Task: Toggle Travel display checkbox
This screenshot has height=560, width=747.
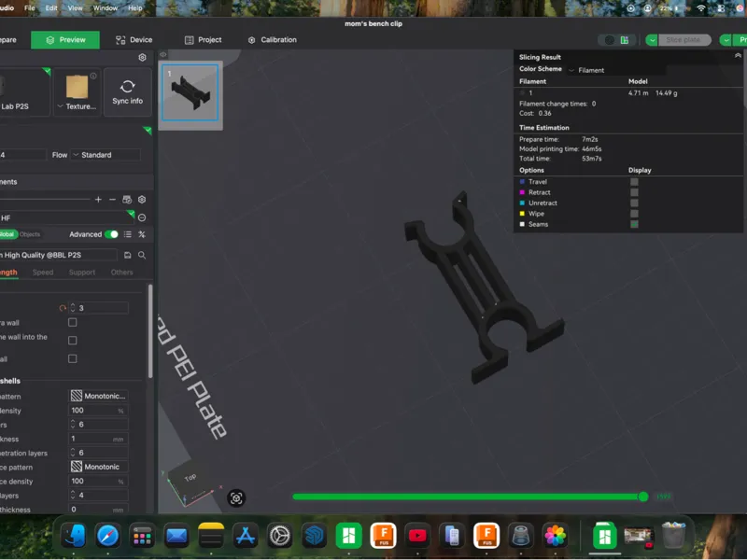Action: pos(634,182)
